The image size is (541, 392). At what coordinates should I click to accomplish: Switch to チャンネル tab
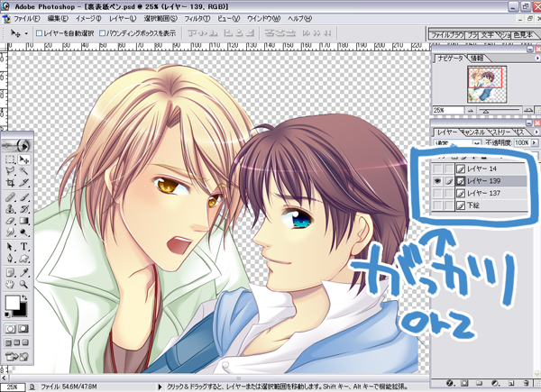[x=472, y=132]
